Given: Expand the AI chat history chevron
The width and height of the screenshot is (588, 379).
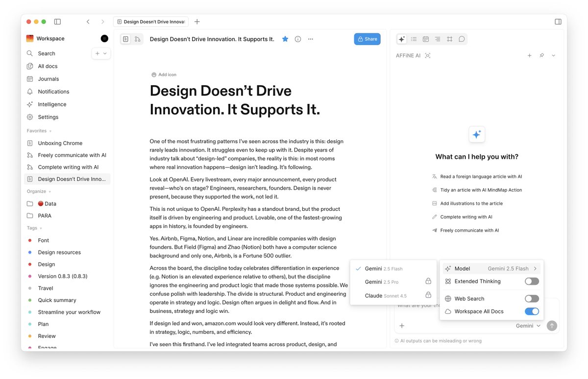Looking at the screenshot, I should click(554, 55).
